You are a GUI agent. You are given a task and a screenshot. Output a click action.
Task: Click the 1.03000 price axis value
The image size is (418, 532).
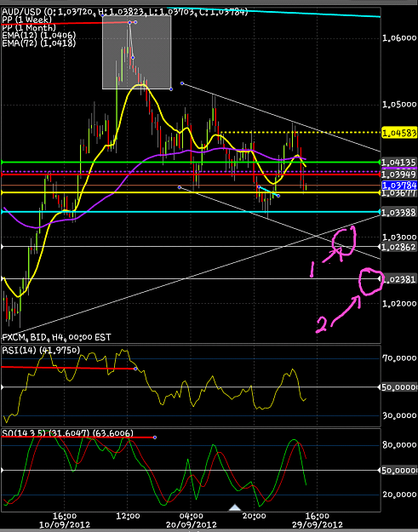click(x=399, y=237)
